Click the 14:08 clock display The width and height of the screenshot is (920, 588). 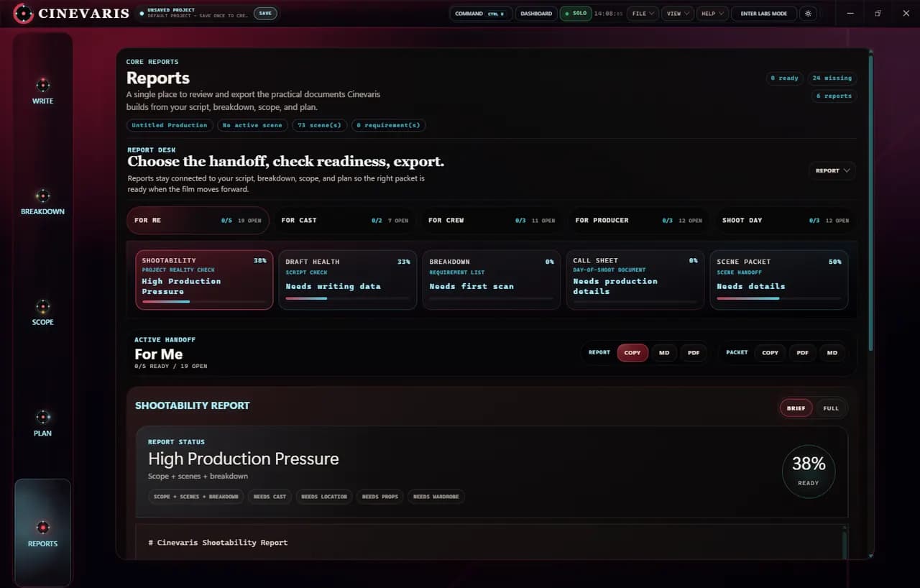pos(608,13)
